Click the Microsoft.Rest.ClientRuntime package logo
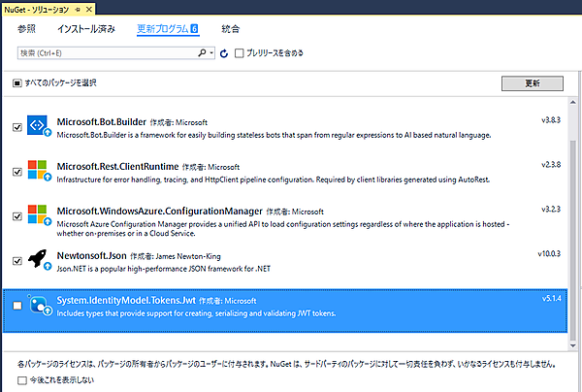The width and height of the screenshot is (582, 392). tap(38, 170)
